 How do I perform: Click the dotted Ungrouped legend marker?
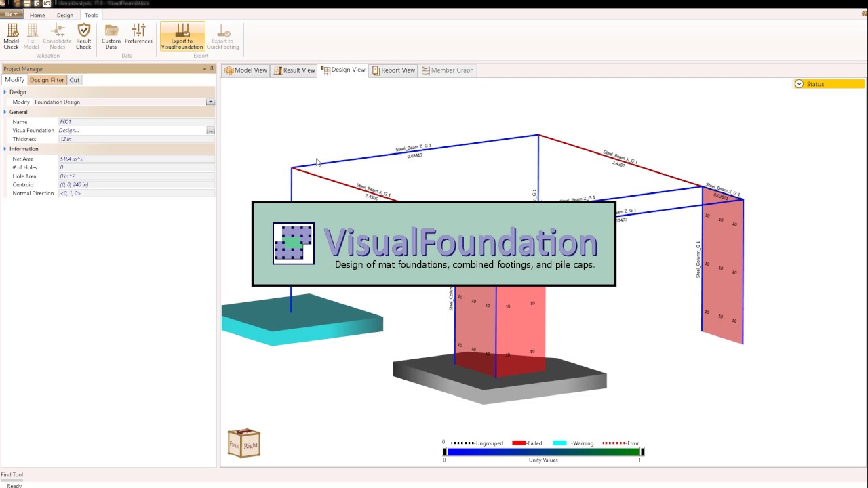coord(462,443)
